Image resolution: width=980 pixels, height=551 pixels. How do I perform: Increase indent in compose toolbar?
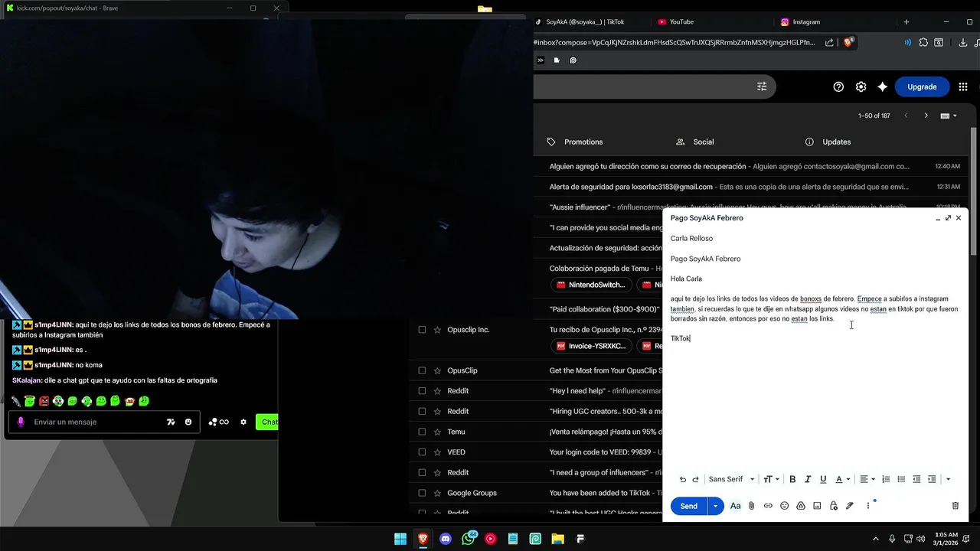point(932,480)
